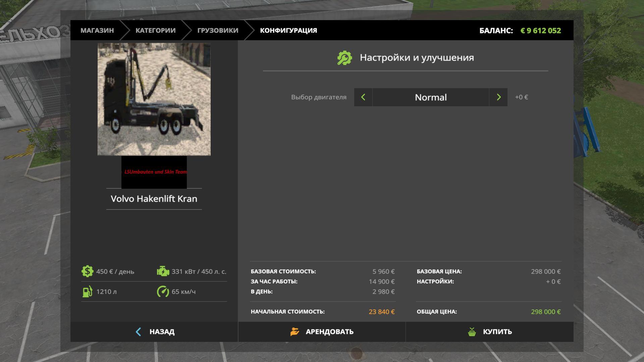
Task: Click the Volvo truck preview image
Action: pos(154,99)
